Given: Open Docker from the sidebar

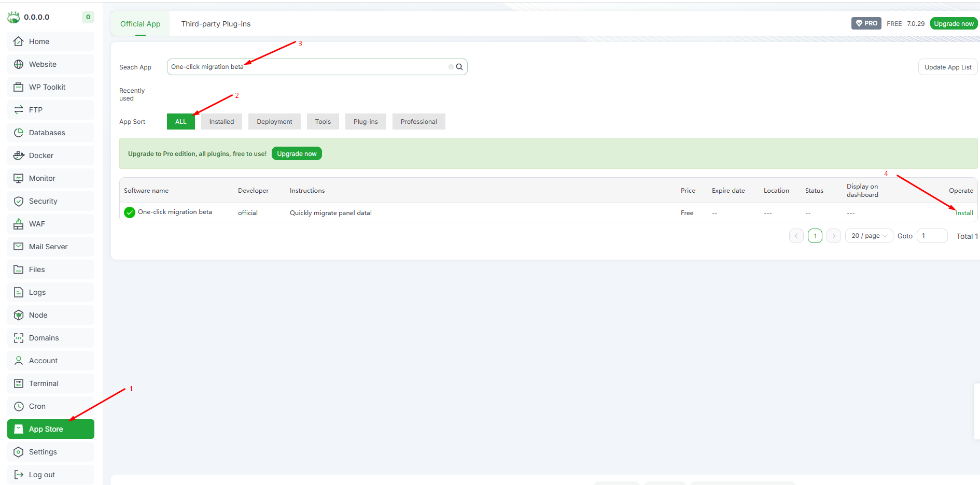Looking at the screenshot, I should pos(41,155).
